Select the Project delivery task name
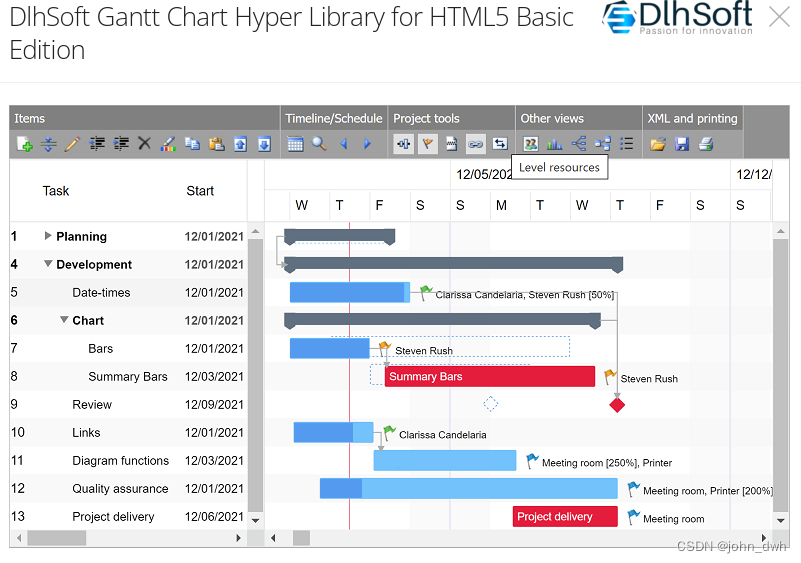This screenshot has width=801, height=563. pos(113,517)
